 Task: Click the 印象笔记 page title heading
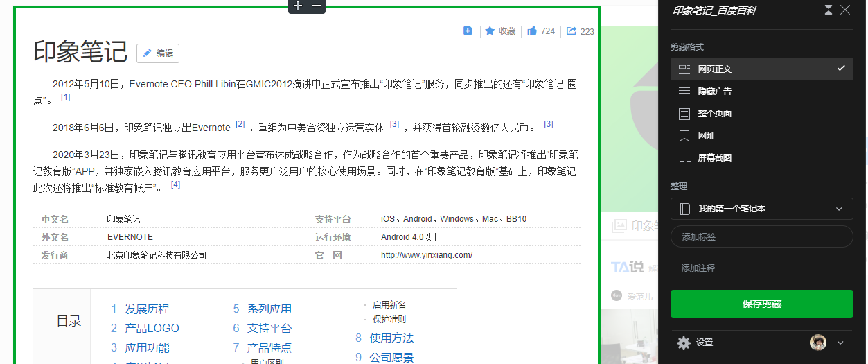click(x=81, y=52)
